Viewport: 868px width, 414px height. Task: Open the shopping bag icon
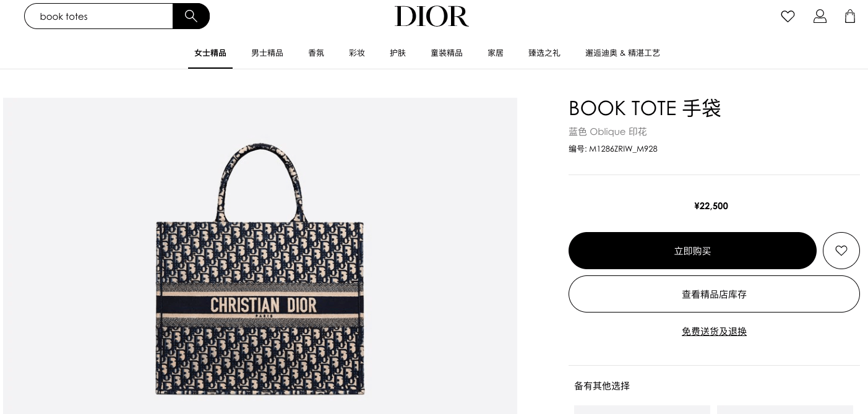pyautogui.click(x=850, y=16)
